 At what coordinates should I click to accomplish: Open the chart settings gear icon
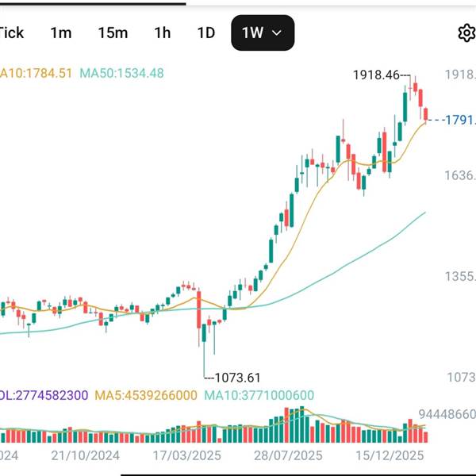[x=466, y=33]
